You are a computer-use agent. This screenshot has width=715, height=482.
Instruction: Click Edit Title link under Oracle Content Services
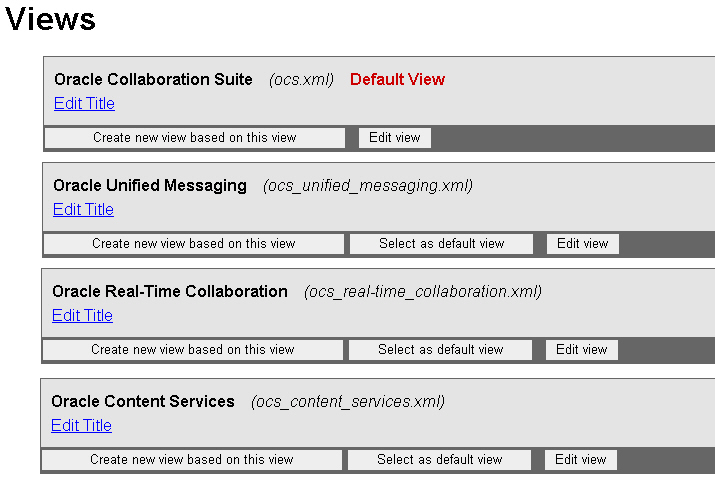(82, 425)
